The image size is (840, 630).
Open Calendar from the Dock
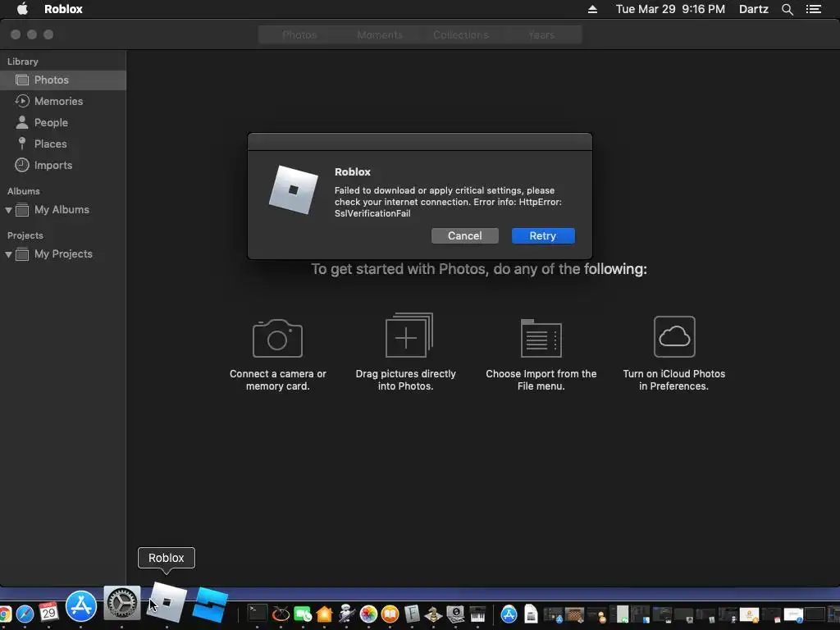48,612
